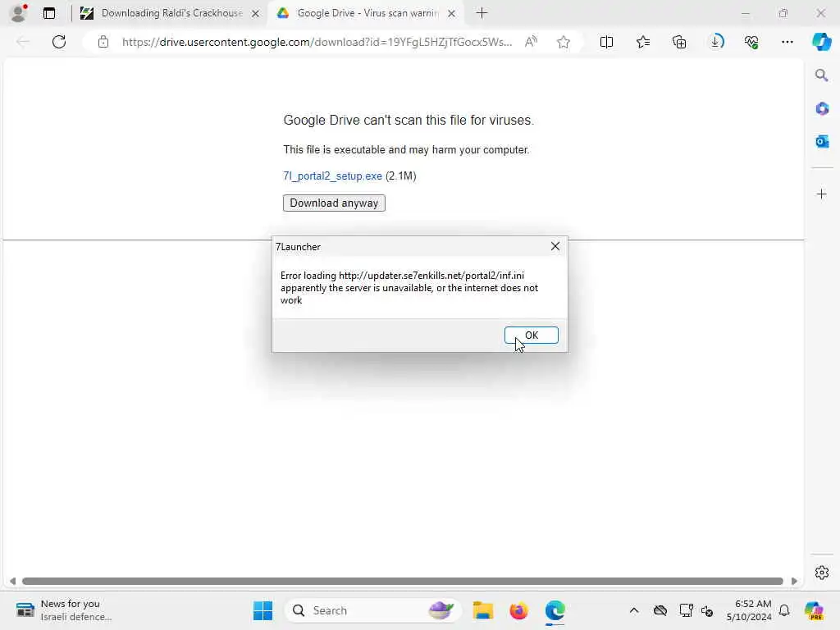Image resolution: width=840 pixels, height=630 pixels.
Task: View site information lock icon
Action: tap(103, 42)
